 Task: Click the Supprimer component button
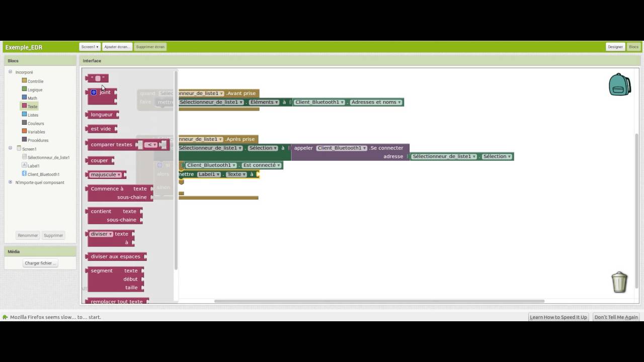click(x=53, y=235)
